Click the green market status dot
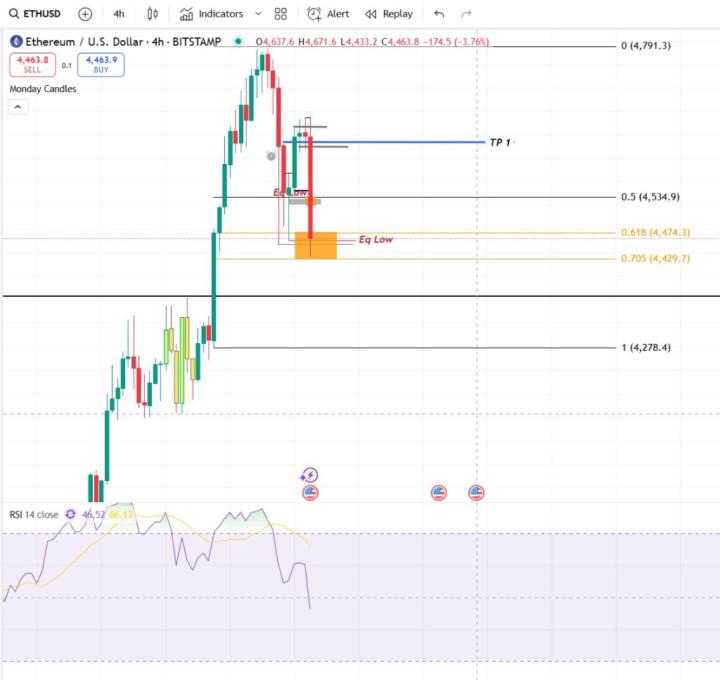Viewport: 720px width, 680px height. 238,41
